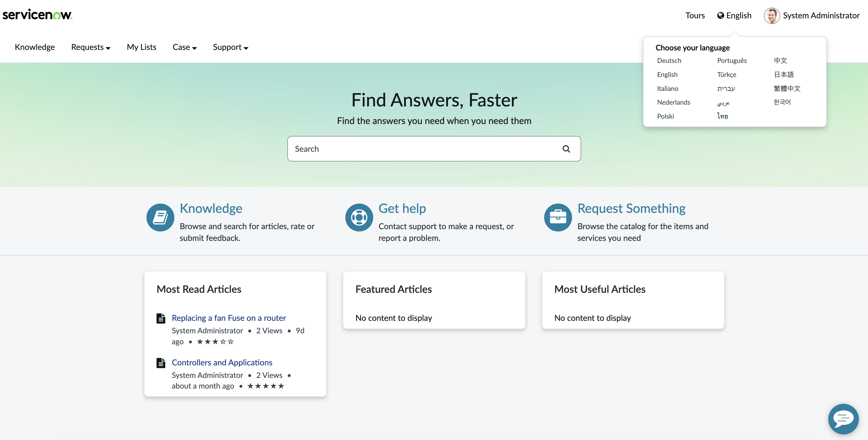Click the search magnifier icon

click(x=566, y=149)
